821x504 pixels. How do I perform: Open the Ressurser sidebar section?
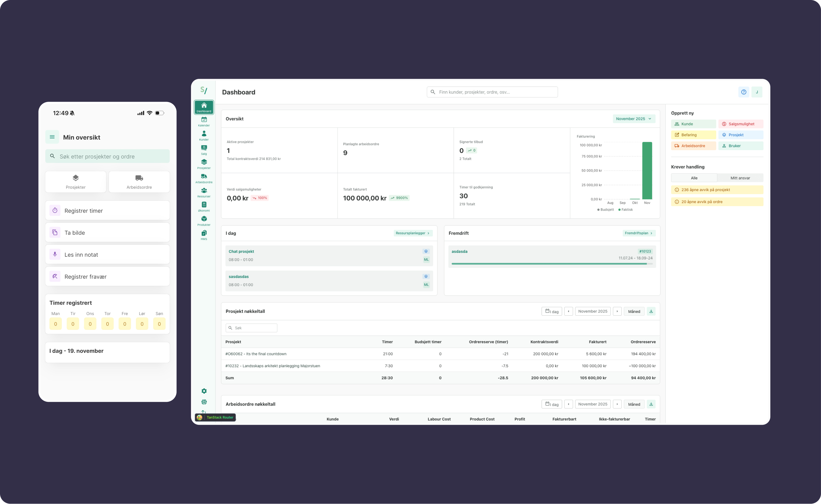pos(204,192)
